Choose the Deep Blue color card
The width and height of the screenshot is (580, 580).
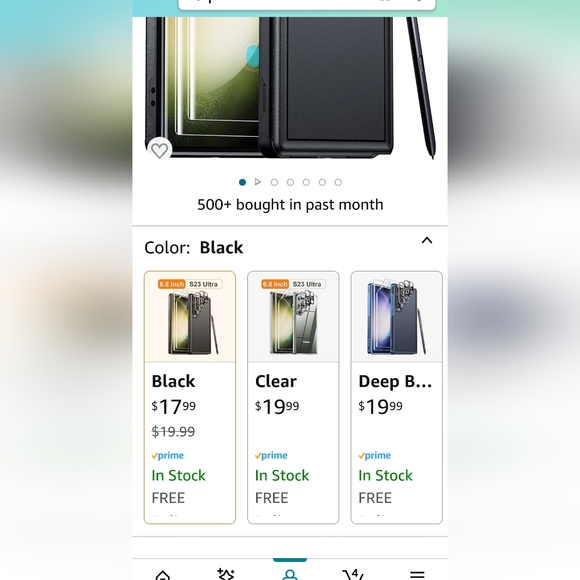click(x=397, y=397)
